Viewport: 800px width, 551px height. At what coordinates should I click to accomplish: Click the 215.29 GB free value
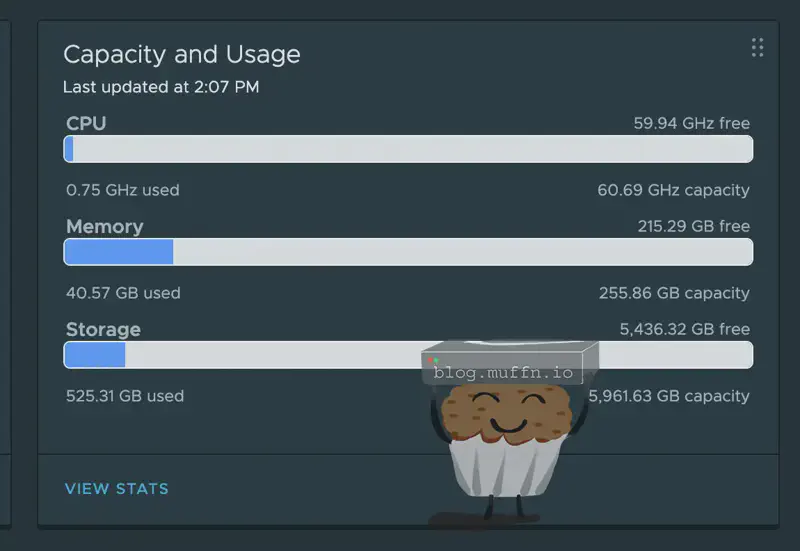693,227
